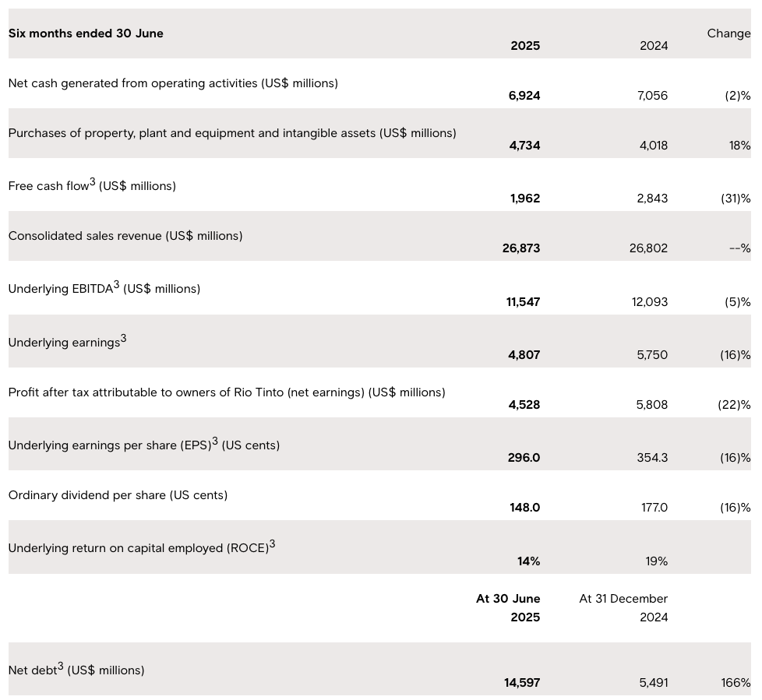Open the Net debt footnote 3 reference
762x700 pixels.
(61, 667)
